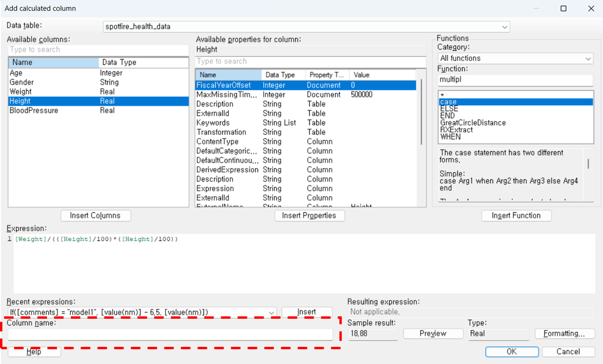The image size is (603, 364).
Task: Click the Resulting expression Not applicable field
Action: [471, 312]
